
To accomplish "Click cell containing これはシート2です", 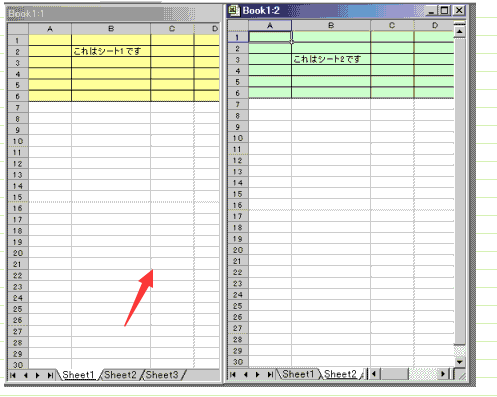I will click(331, 59).
